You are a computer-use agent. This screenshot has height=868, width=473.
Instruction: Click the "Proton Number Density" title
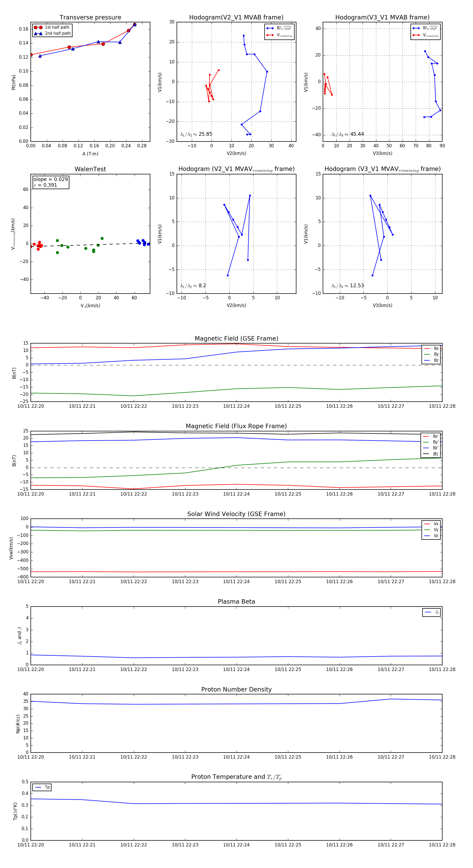(236, 689)
